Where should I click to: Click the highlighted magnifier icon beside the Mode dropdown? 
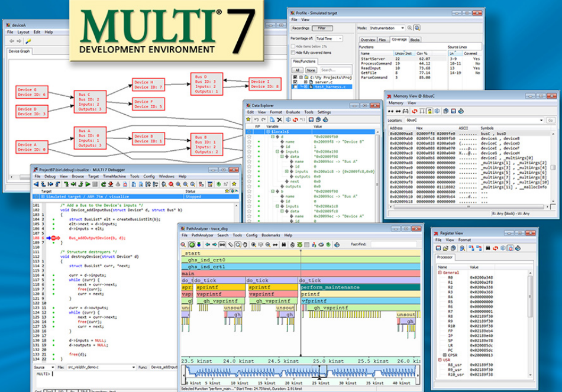pyautogui.click(x=417, y=28)
